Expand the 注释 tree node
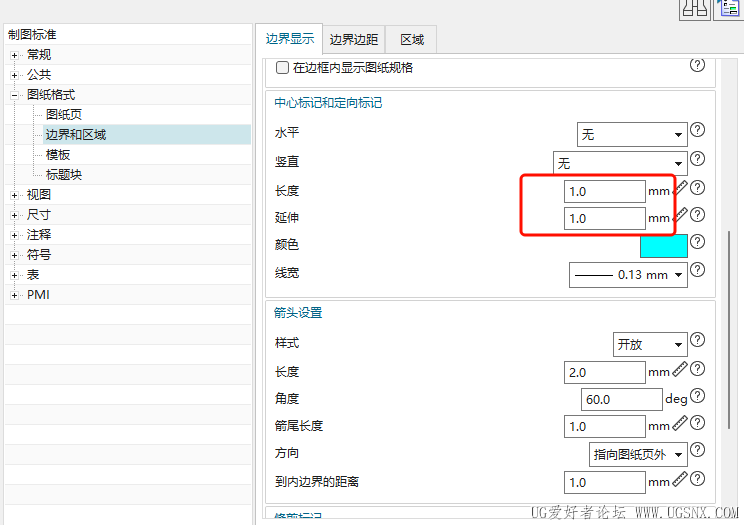744x525 pixels. click(14, 235)
